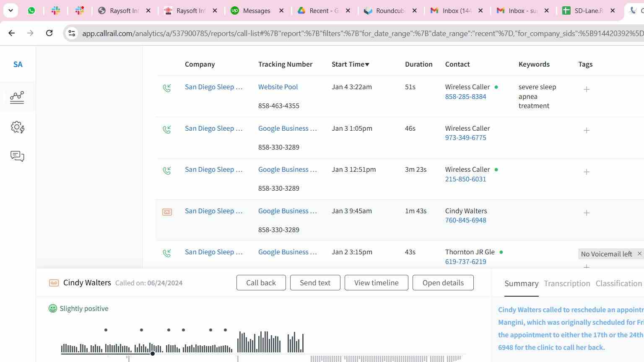Close the Roundcube browser tab
The image size is (644, 362).
pos(415,10)
